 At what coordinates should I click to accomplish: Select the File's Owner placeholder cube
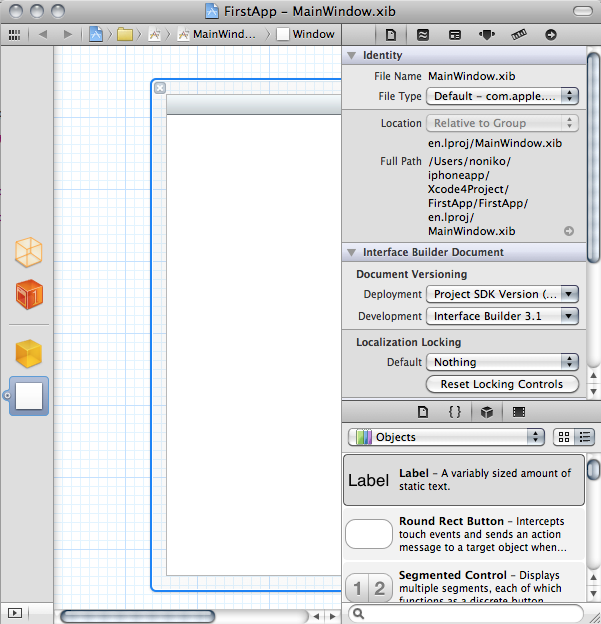(29, 252)
